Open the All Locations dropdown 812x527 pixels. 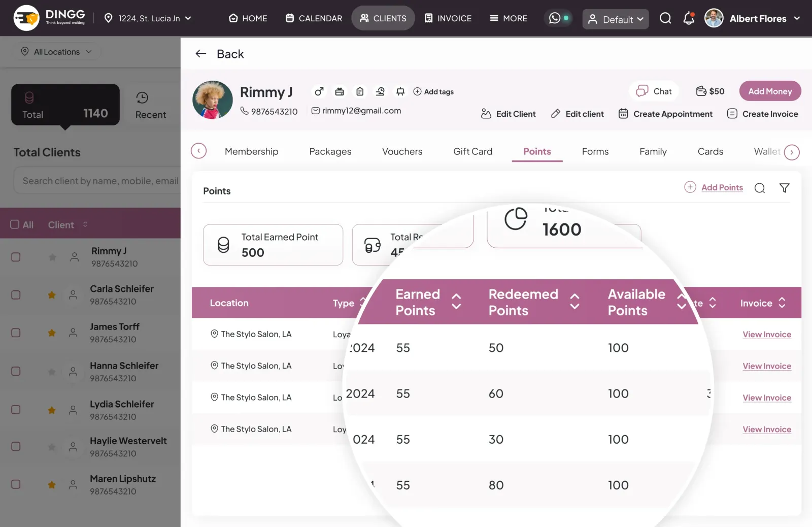(56, 52)
